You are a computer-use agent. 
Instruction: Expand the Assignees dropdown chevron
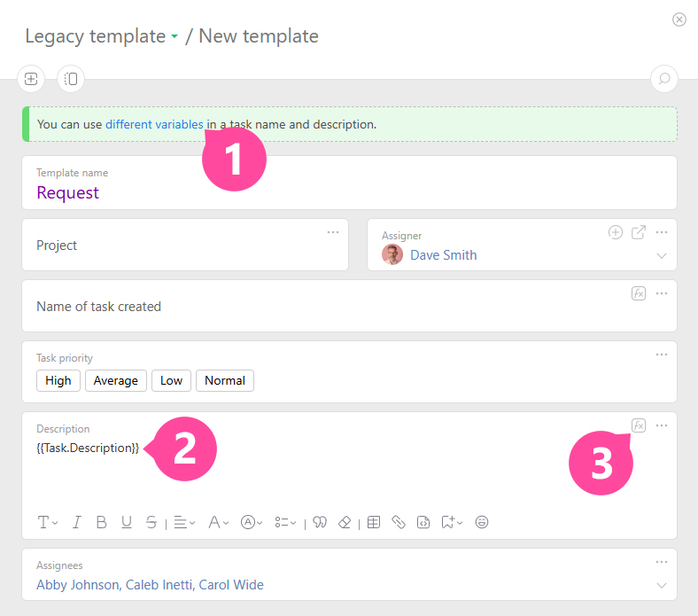pos(661,585)
